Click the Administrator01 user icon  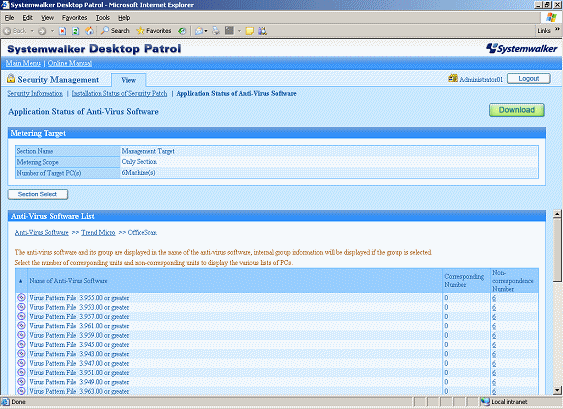click(453, 78)
